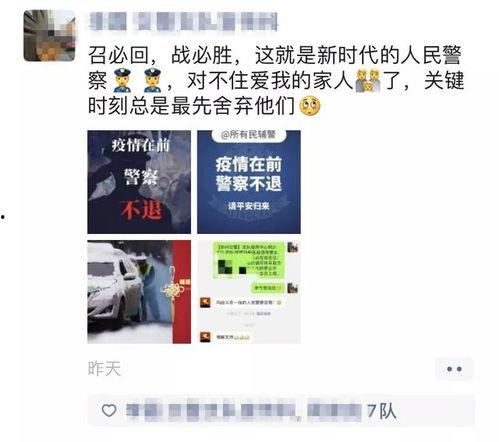Screen dimensions: 499x442
Task: Click the green chat bubble in screenshot thumbnail
Action: 249,260
